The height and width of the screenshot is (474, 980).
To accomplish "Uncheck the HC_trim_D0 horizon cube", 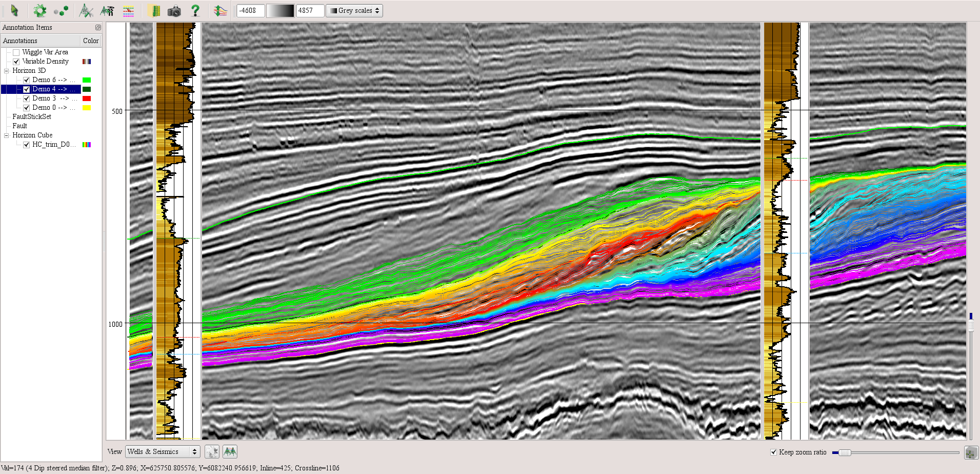I will 27,145.
